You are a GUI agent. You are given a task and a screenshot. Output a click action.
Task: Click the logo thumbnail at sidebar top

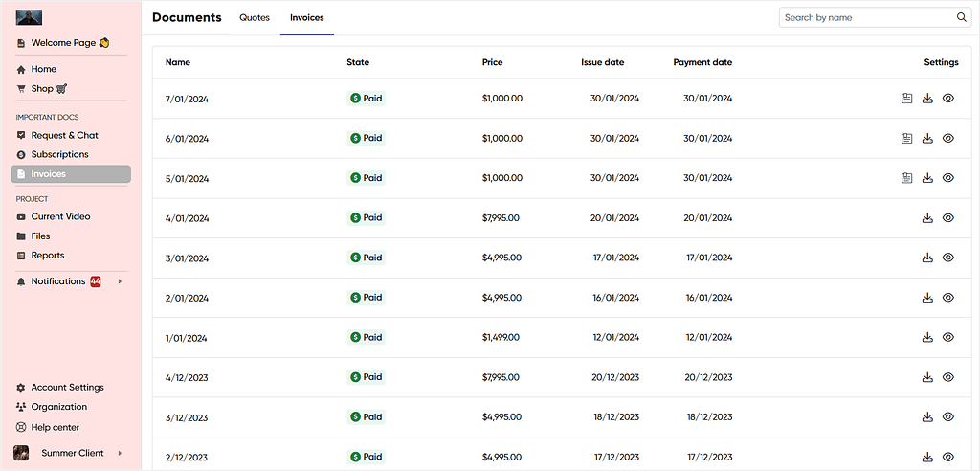[x=29, y=17]
